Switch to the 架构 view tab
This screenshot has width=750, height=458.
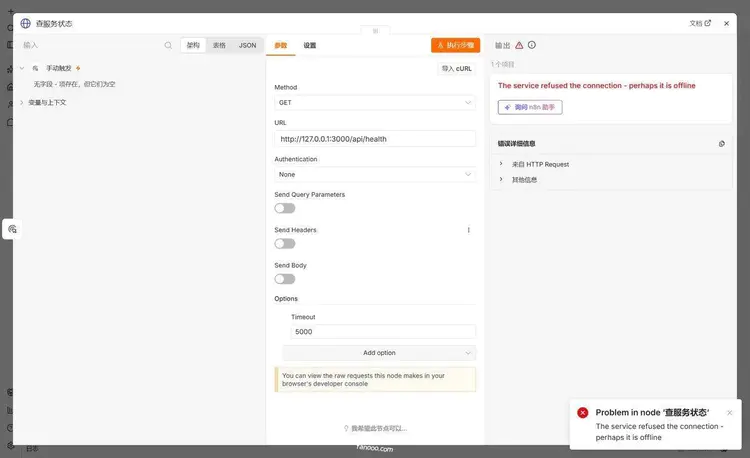click(x=193, y=45)
